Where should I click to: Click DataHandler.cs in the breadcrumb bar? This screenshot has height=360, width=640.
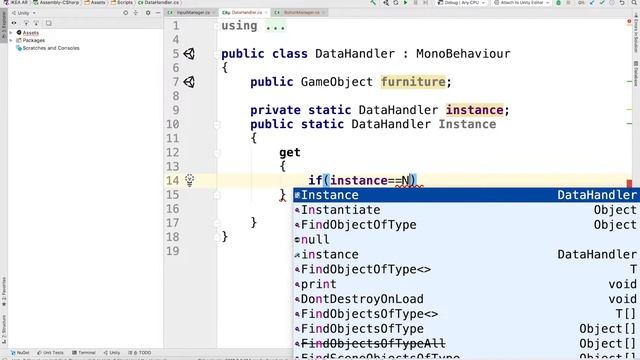tap(159, 2)
